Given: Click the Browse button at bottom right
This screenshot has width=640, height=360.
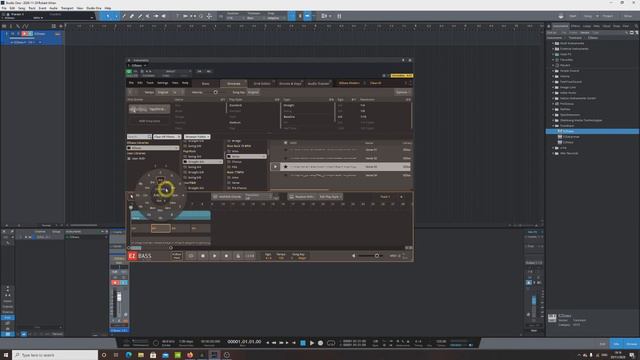Looking at the screenshot, I should click(631, 344).
